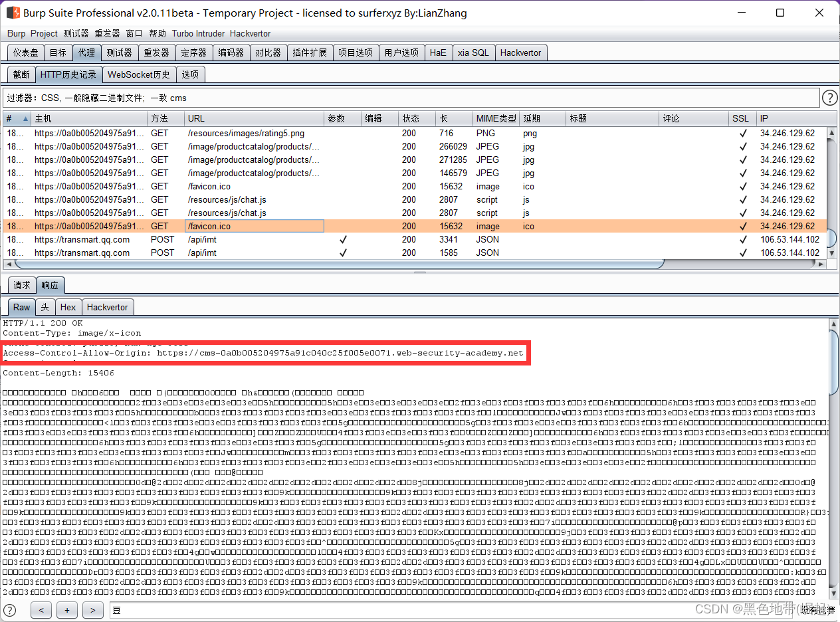840x622 pixels.
Task: Open the 选项 proxy sub-tab
Action: (190, 74)
